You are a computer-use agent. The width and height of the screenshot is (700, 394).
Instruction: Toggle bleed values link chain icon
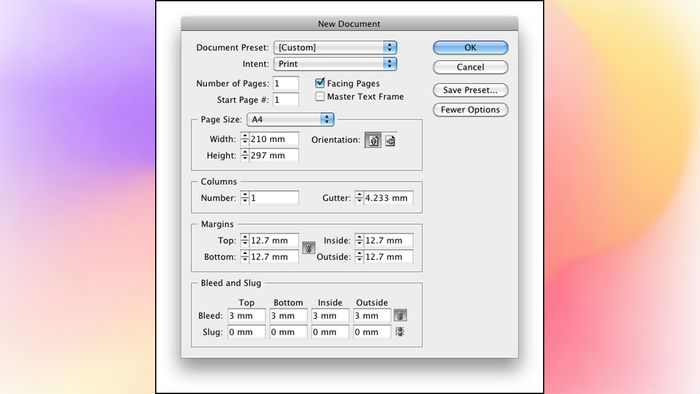pos(400,315)
